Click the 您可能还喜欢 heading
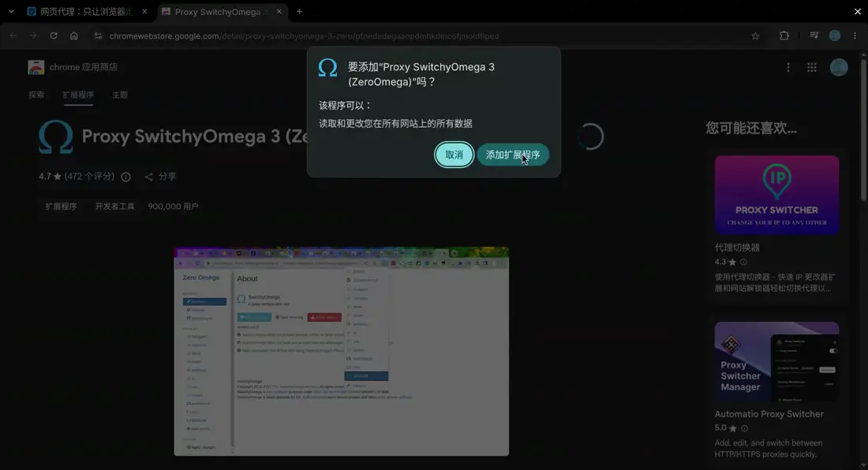This screenshot has height=470, width=868. 751,129
